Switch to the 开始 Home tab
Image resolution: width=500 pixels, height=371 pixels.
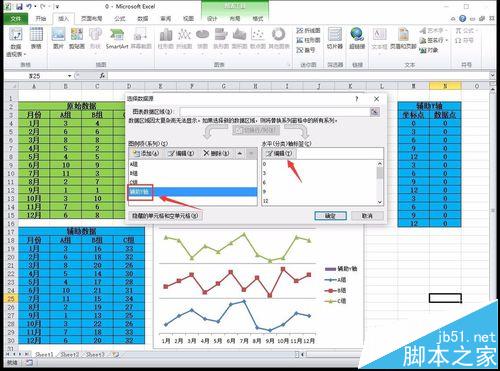pos(41,19)
